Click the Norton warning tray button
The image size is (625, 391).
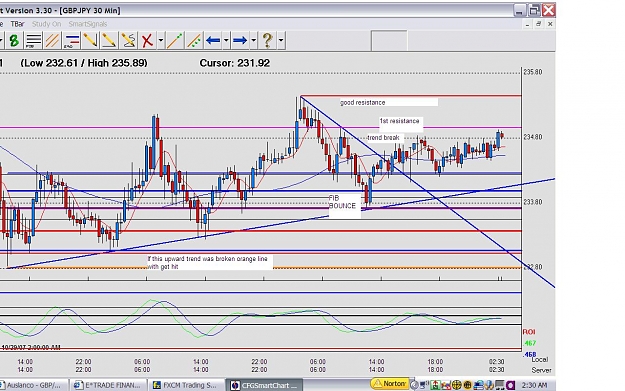(389, 384)
